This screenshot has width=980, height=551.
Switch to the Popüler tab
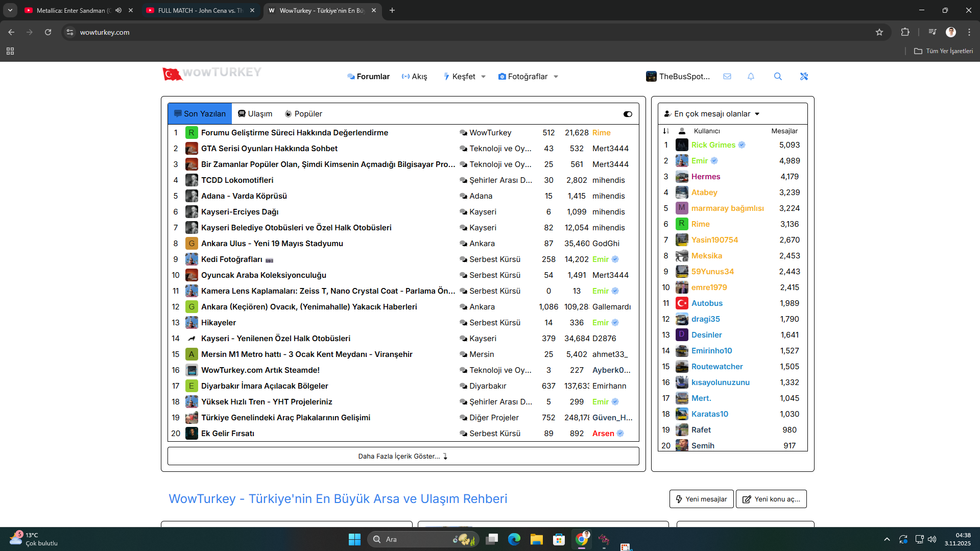click(x=303, y=114)
